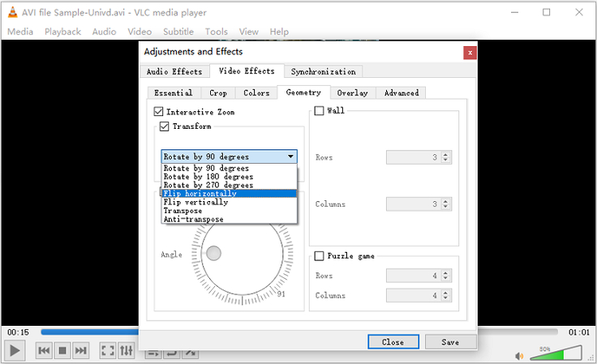
Task: Maximize the VLC window
Action: click(547, 12)
